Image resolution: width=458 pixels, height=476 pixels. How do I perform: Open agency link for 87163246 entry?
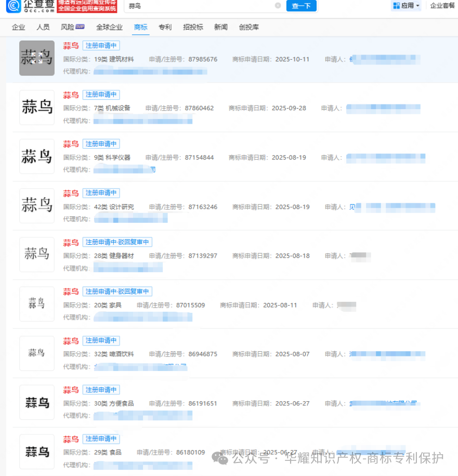click(131, 219)
